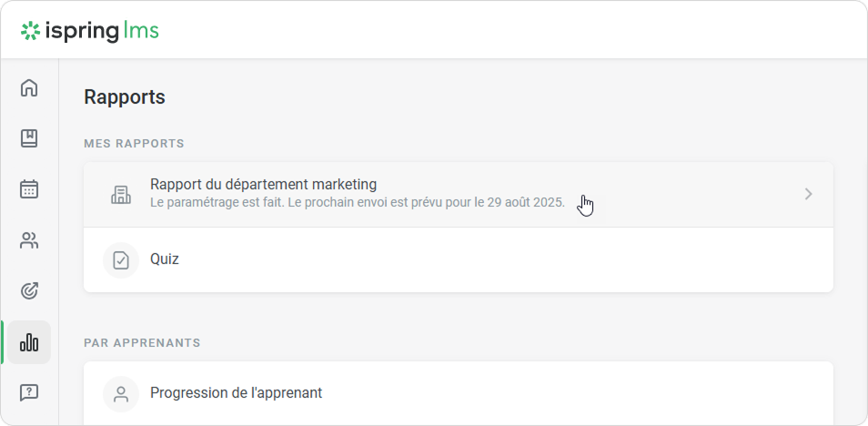Viewport: 868px width, 426px height.
Task: Open the users section in sidebar
Action: coord(29,240)
